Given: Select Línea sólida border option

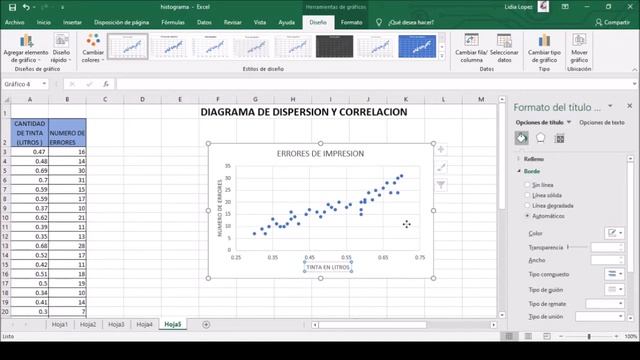Looking at the screenshot, I should [x=543, y=195].
